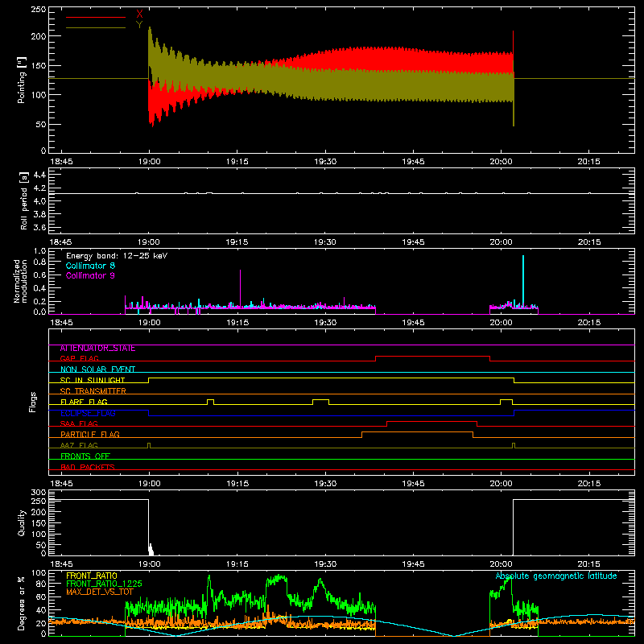Image resolution: width=644 pixels, height=644 pixels.
Task: Click the 19:30 tick label under roll period plot
Action: click(325, 242)
